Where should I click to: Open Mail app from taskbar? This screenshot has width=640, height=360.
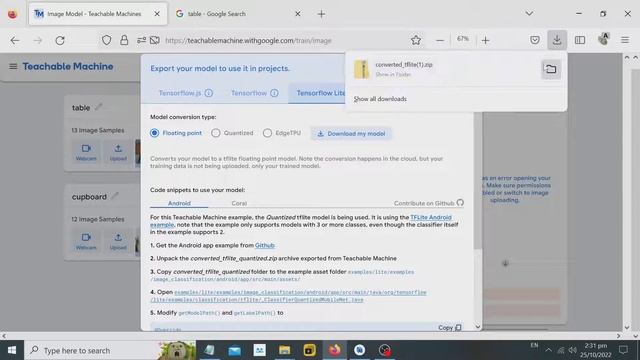(x=235, y=350)
